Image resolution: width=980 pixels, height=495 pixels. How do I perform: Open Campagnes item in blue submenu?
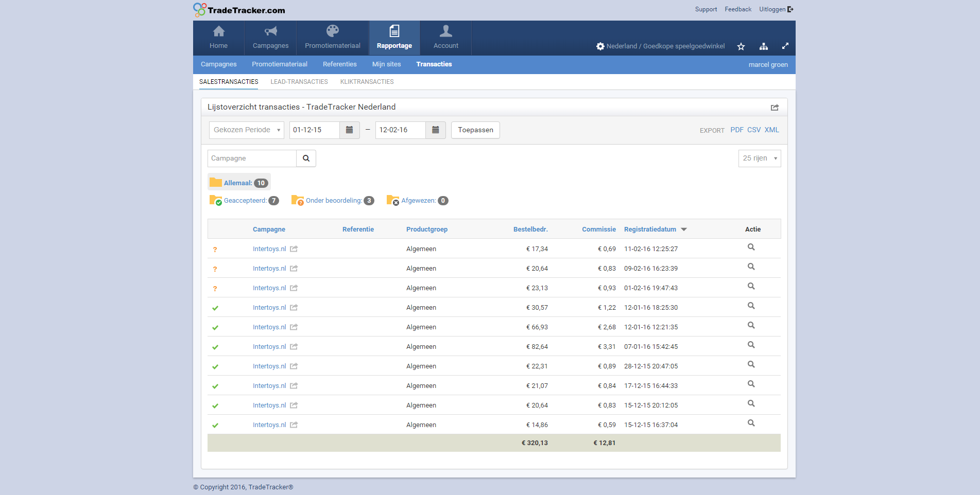[219, 64]
